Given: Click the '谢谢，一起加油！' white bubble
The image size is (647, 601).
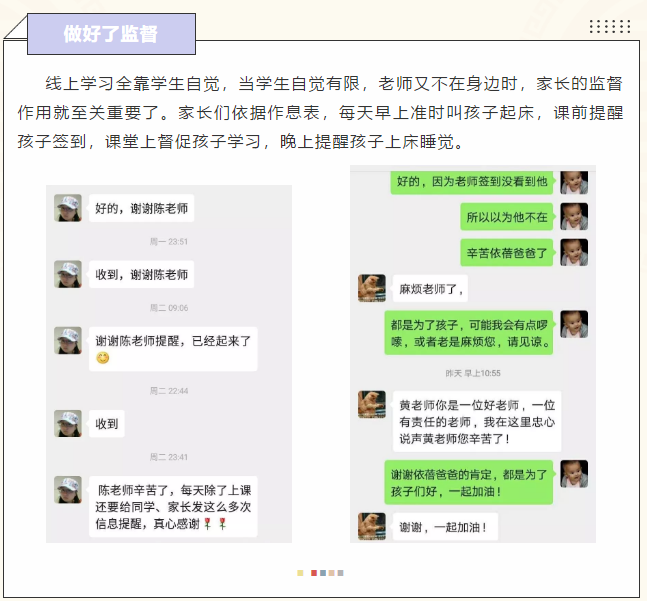Looking at the screenshot, I should pyautogui.click(x=445, y=527).
